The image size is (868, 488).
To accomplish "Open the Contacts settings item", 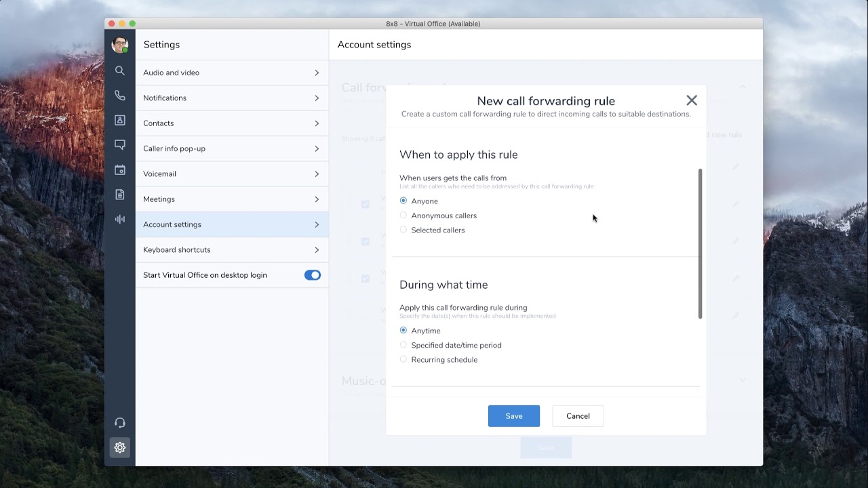I will [232, 123].
